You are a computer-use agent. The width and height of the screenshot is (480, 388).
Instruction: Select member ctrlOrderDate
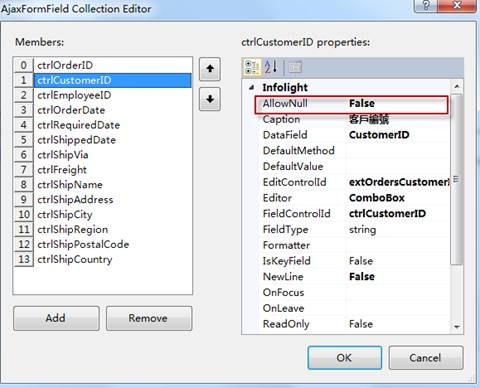pyautogui.click(x=103, y=110)
